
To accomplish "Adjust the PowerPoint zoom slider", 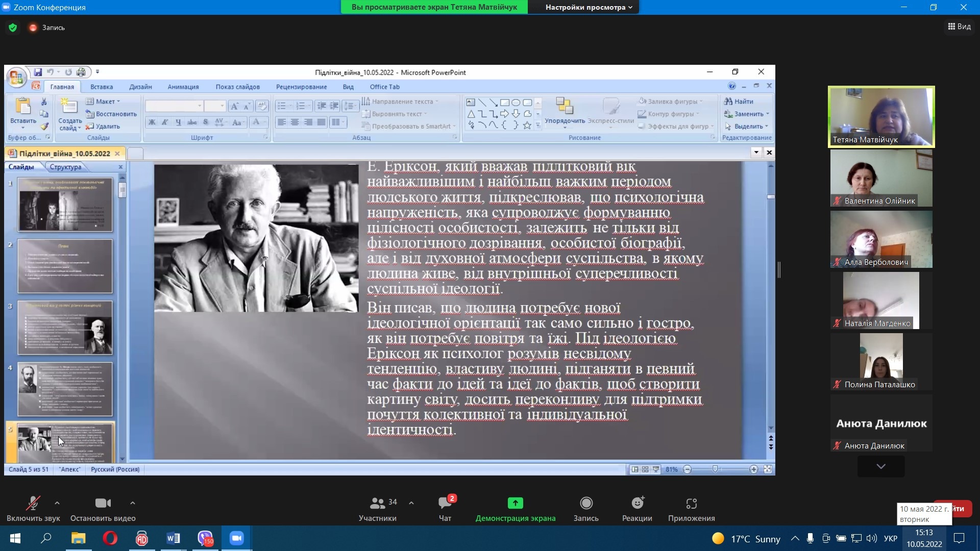I will click(x=715, y=469).
